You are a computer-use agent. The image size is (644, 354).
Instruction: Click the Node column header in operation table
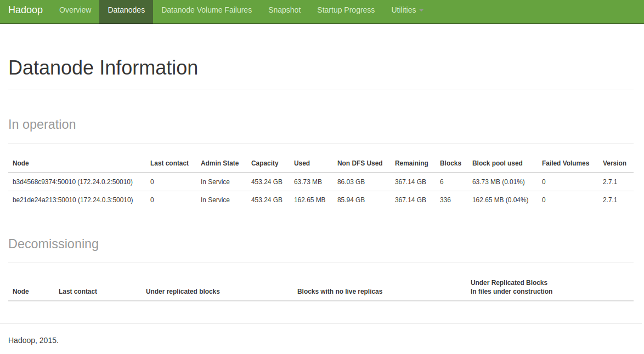20,163
